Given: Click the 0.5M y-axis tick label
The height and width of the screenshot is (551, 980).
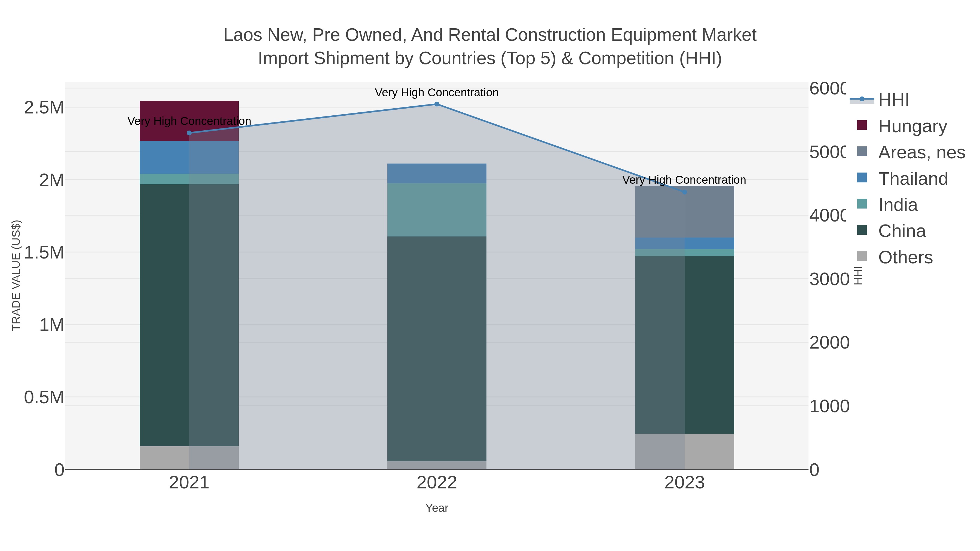Looking at the screenshot, I should click(44, 397).
